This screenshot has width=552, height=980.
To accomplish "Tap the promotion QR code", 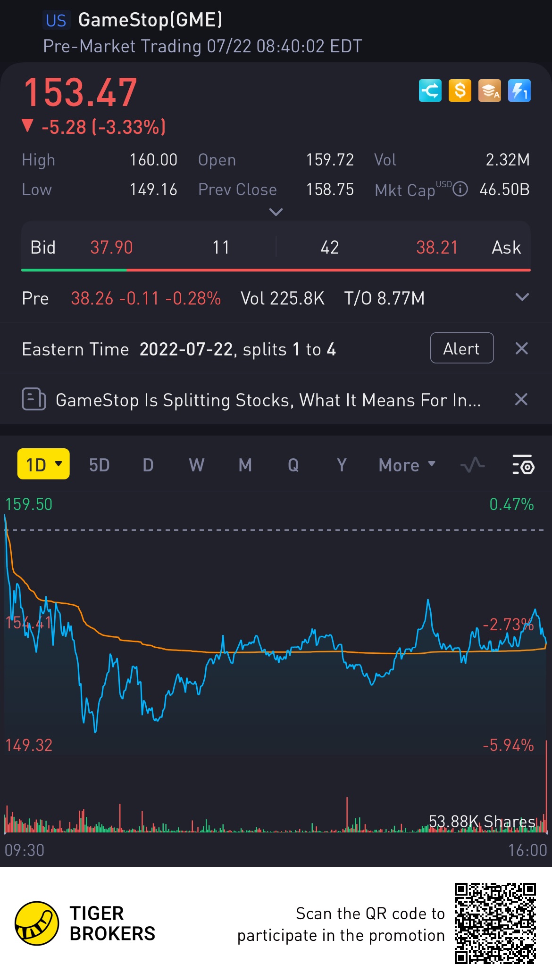I will [x=495, y=923].
